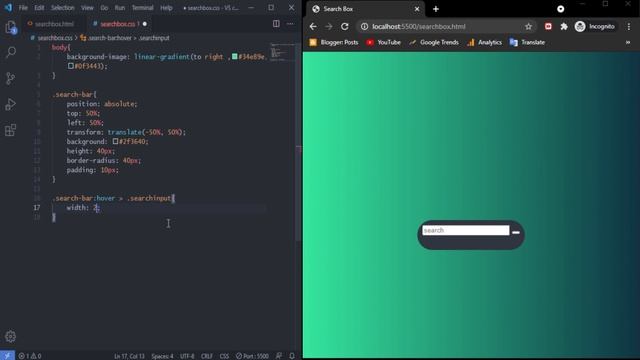Click the Chrome media control icon in title bar
Viewport: 640px width, 360px height.
pos(560,9)
